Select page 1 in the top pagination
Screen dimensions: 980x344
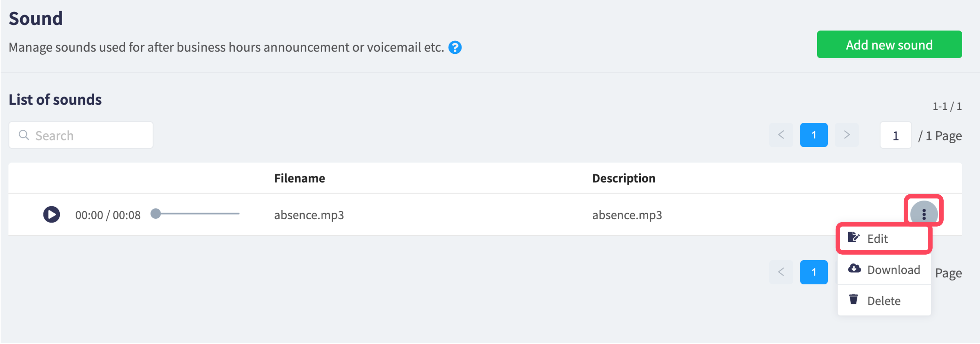pos(814,135)
